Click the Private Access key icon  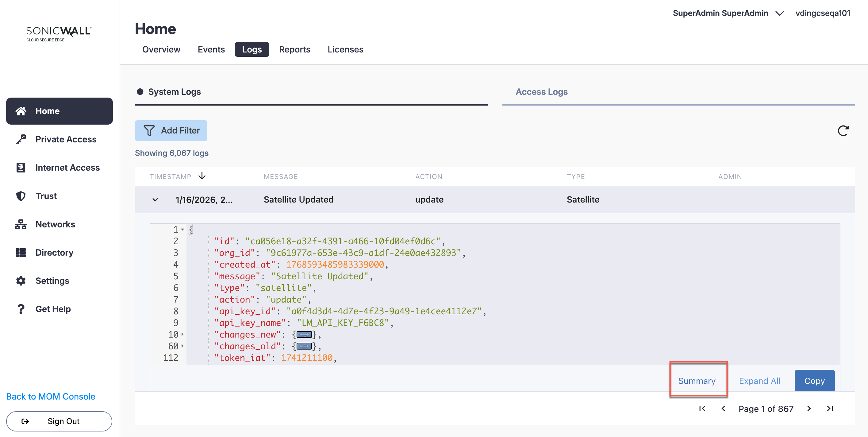tap(21, 139)
